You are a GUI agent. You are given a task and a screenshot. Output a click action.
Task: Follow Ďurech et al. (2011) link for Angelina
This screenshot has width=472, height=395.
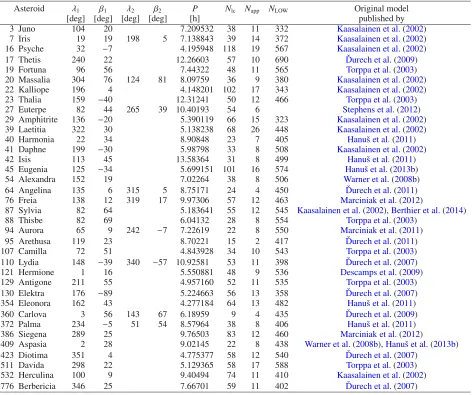(381, 190)
